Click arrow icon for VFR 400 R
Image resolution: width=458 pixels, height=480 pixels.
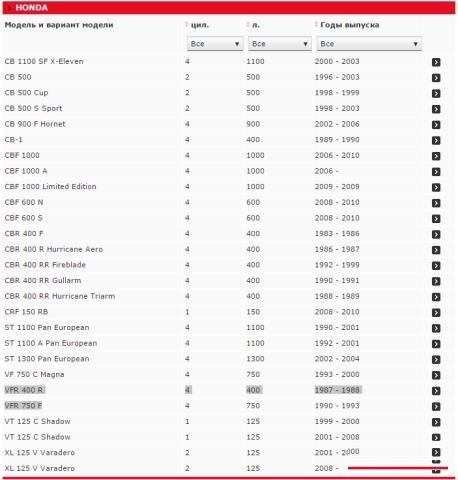[436, 391]
